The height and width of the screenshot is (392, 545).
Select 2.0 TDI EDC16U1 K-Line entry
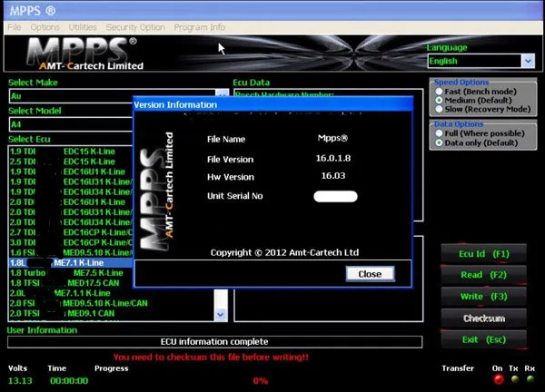71,201
